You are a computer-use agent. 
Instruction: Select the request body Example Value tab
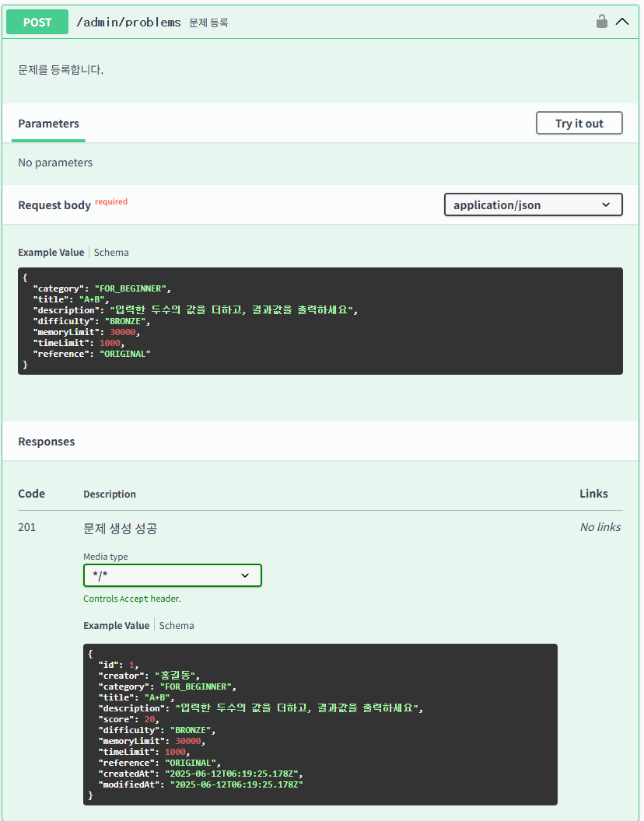[51, 253]
